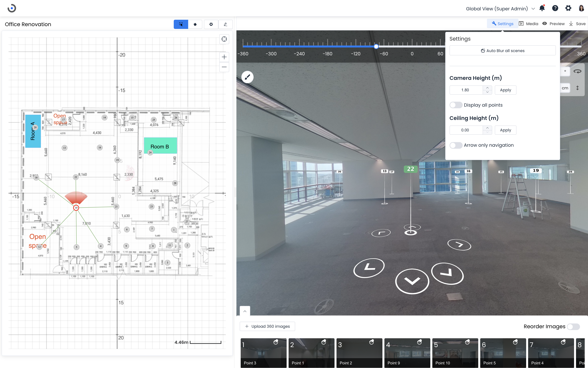Open the help question mark
Image resolution: width=588 pixels, height=368 pixels.
555,8
